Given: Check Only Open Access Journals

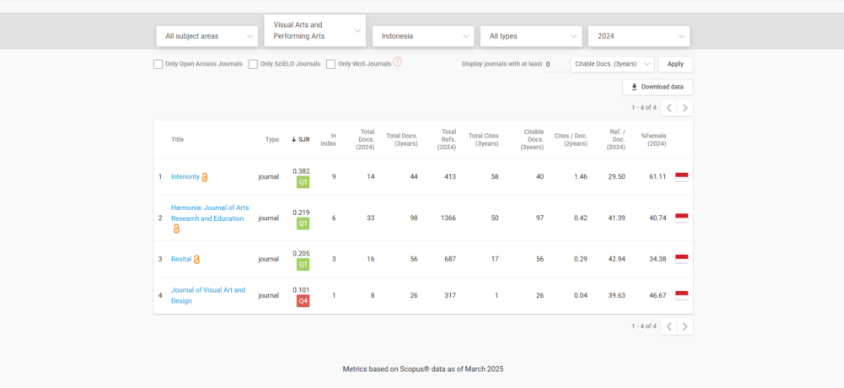Looking at the screenshot, I should point(158,64).
